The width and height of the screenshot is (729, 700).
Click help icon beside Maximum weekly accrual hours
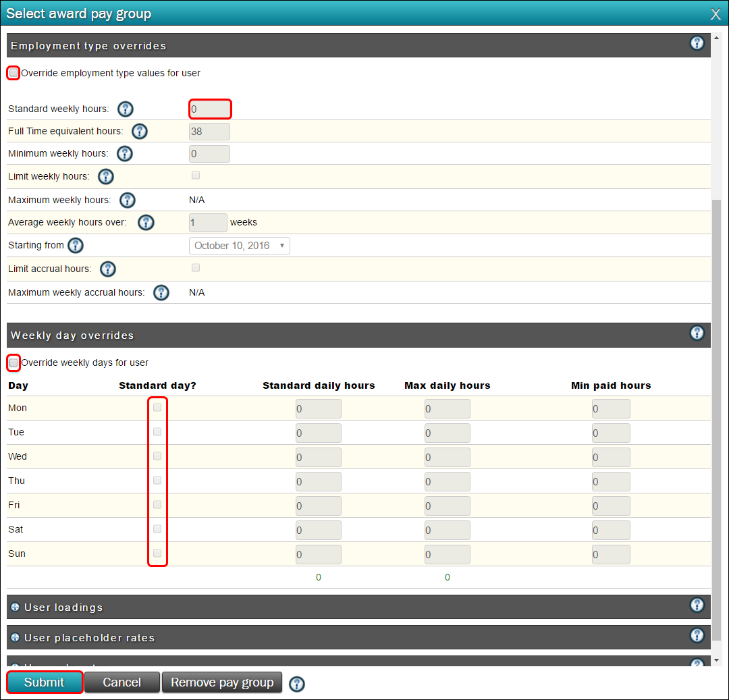tap(161, 292)
